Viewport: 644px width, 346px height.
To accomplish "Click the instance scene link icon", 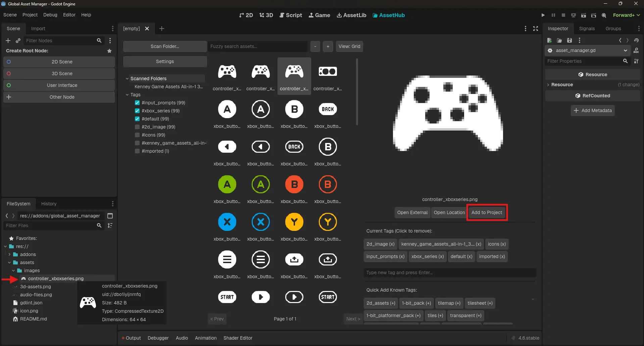I will [x=18, y=41].
